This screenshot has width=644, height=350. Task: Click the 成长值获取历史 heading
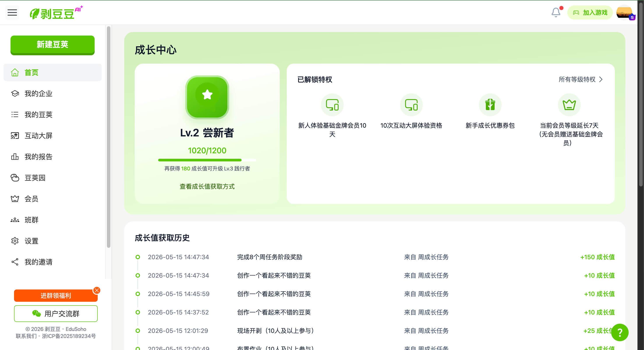(162, 237)
